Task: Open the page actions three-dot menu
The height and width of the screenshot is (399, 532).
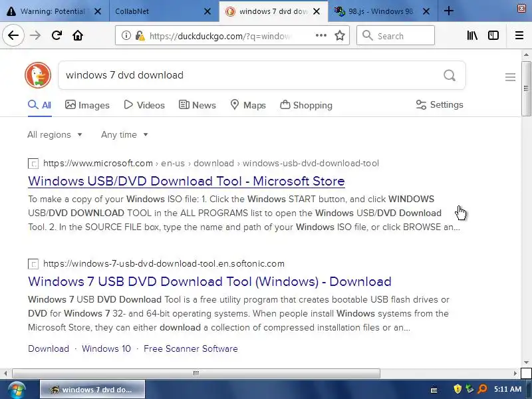Action: point(321,35)
